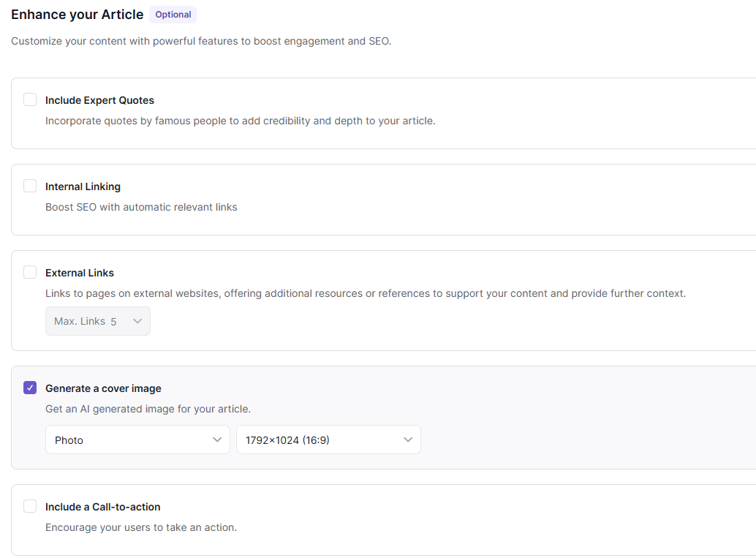The image size is (756, 558).
Task: Click the Include a Call-to-action label
Action: 102,507
